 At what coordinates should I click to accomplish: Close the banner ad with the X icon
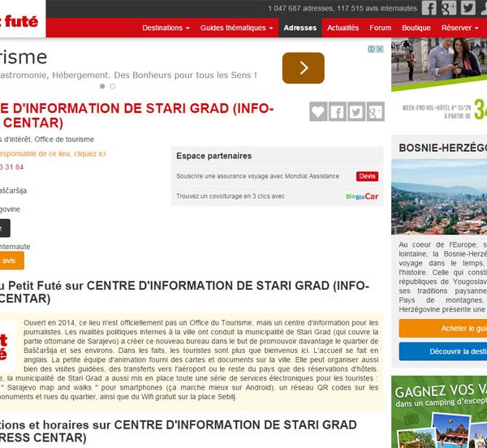click(380, 49)
